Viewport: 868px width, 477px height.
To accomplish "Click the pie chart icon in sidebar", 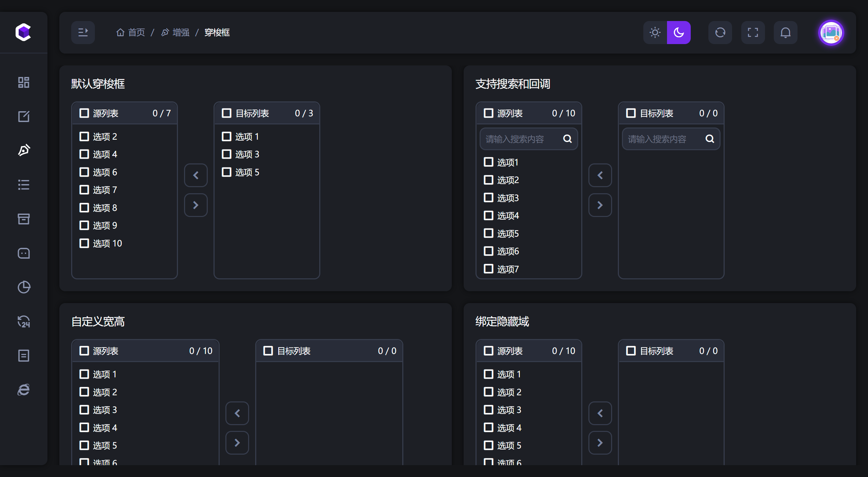I will pyautogui.click(x=23, y=287).
